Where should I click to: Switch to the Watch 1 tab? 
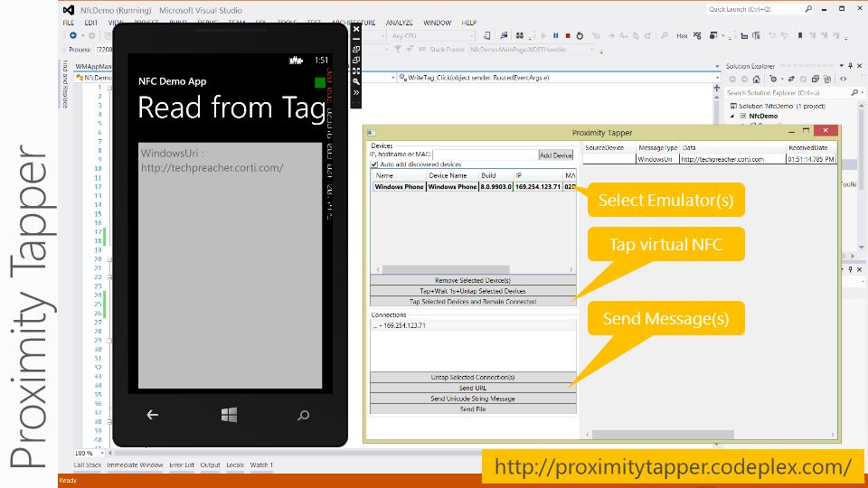(261, 465)
